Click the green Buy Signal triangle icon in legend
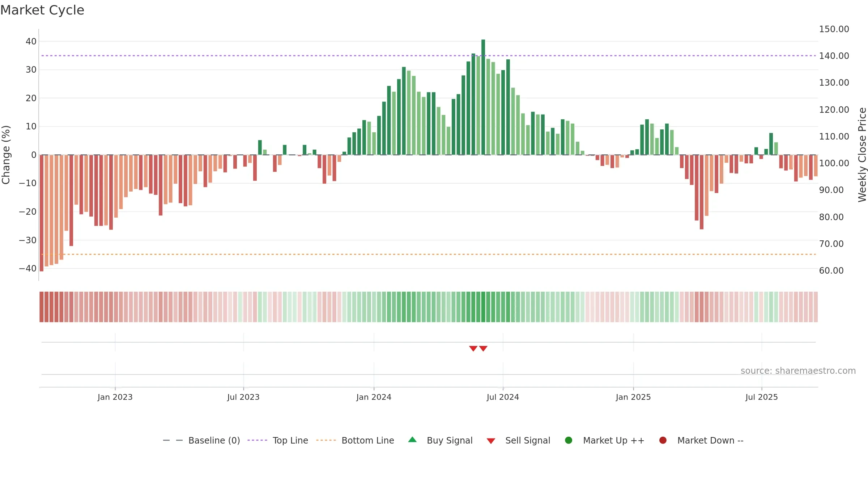Image resolution: width=868 pixels, height=488 pixels. 412,440
